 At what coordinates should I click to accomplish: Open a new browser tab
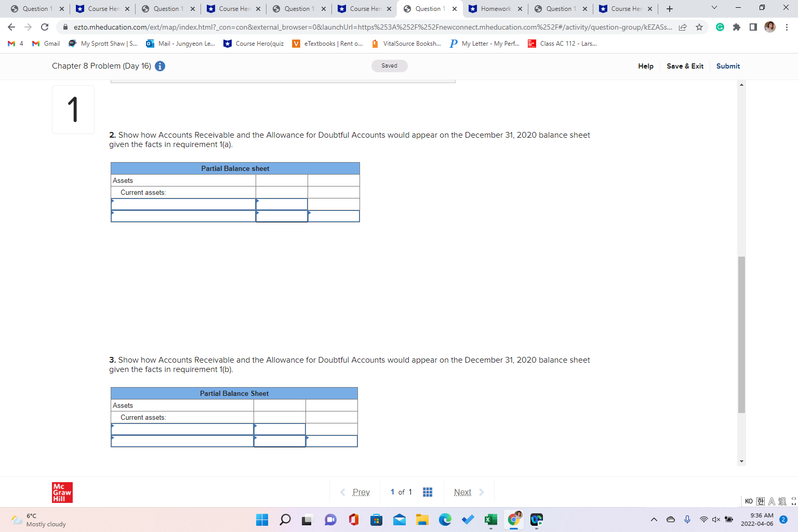pyautogui.click(x=670, y=9)
